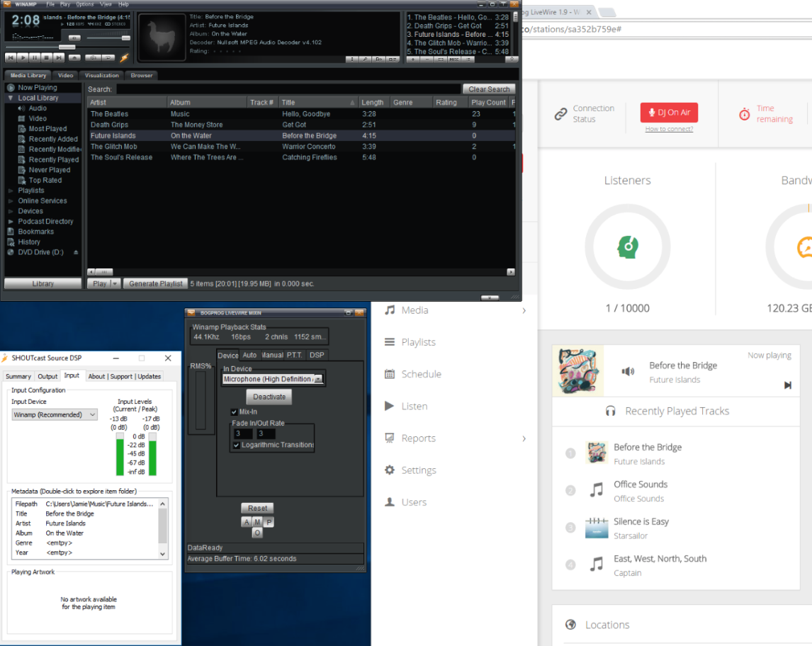
Task: Open the Top Rated view
Action: pyautogui.click(x=45, y=180)
